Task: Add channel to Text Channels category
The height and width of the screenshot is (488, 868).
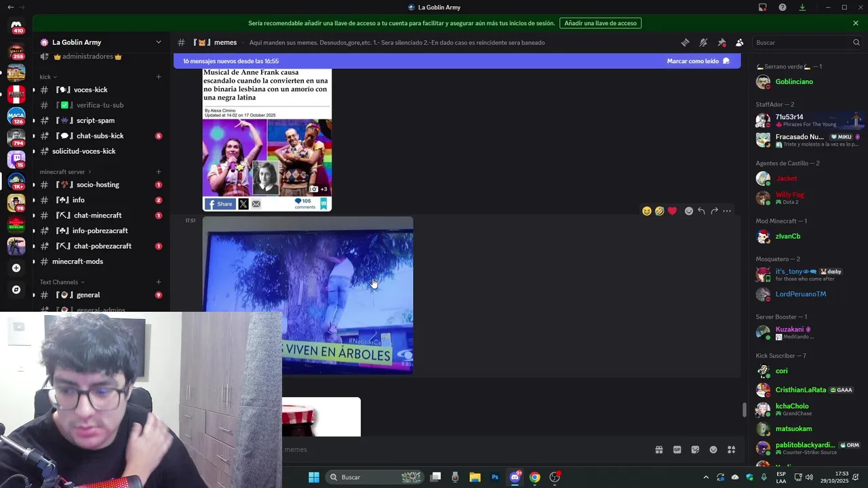Action: pyautogui.click(x=159, y=282)
